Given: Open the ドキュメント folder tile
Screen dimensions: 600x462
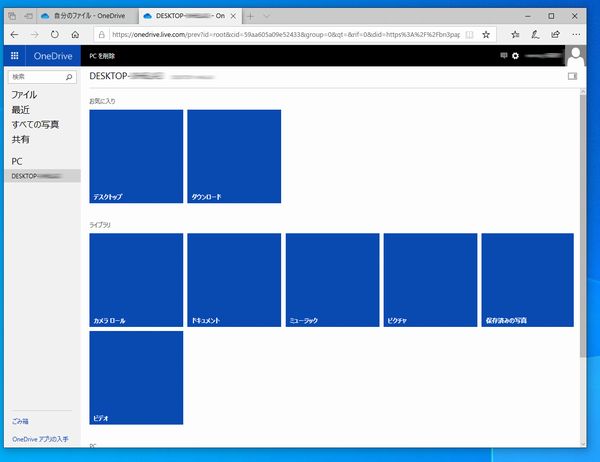Looking at the screenshot, I should pyautogui.click(x=234, y=280).
